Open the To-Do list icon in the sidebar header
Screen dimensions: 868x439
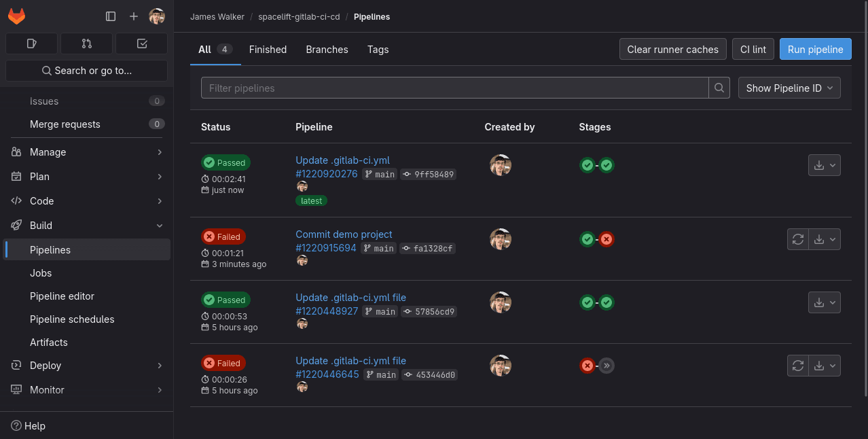pos(141,43)
